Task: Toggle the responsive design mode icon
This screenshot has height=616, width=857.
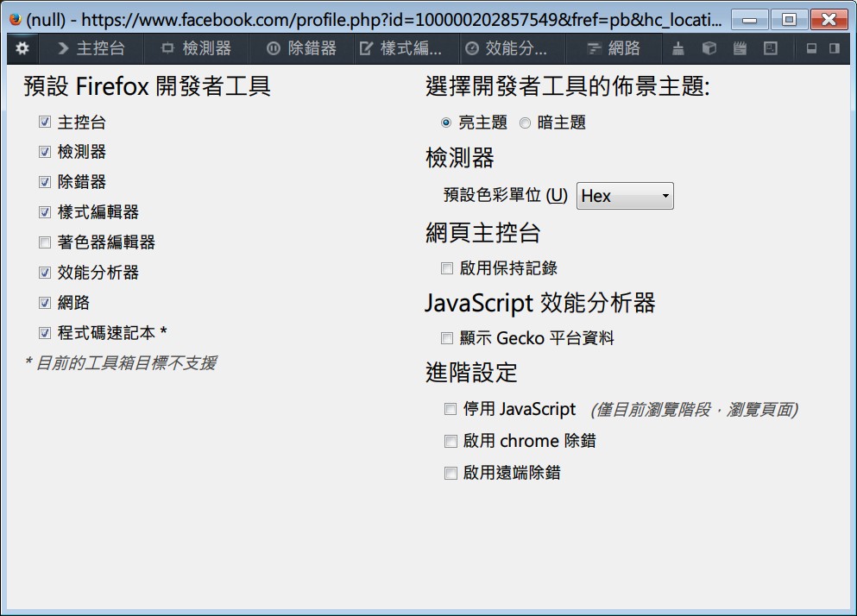Action: [770, 48]
